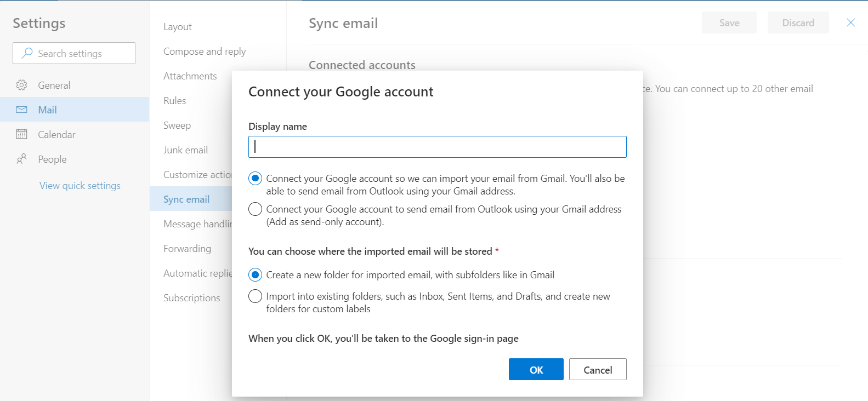Select Sync email settings item
The height and width of the screenshot is (401, 868).
(x=191, y=199)
